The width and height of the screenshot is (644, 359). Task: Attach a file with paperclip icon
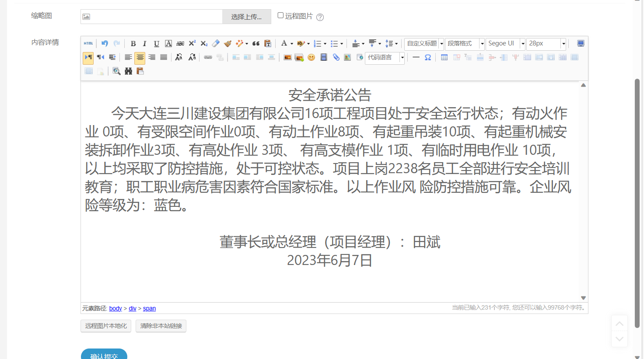[x=336, y=57]
